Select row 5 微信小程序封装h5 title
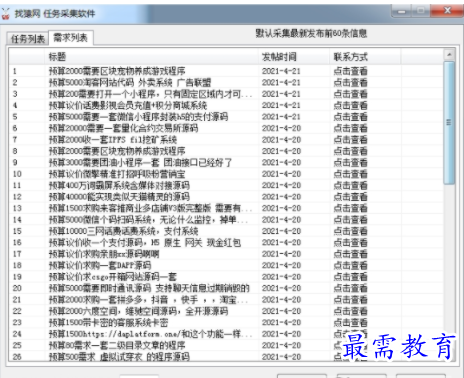This screenshot has height=378, width=464. click(x=138, y=116)
